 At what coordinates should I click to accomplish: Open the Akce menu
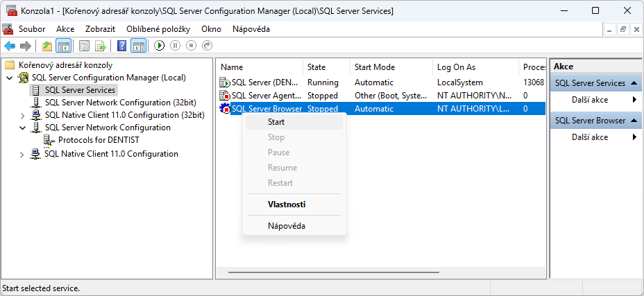(65, 29)
